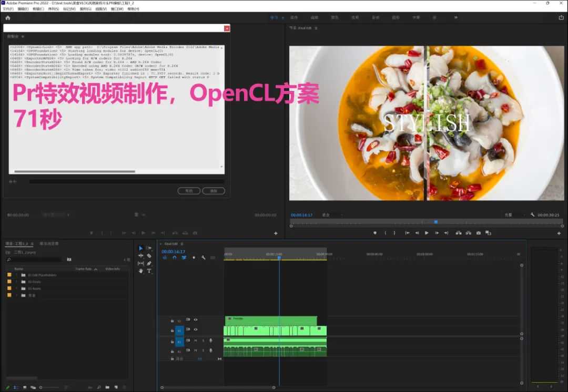The image size is (568, 392).
Task: Add a marker in the Program monitor
Action: point(375,233)
